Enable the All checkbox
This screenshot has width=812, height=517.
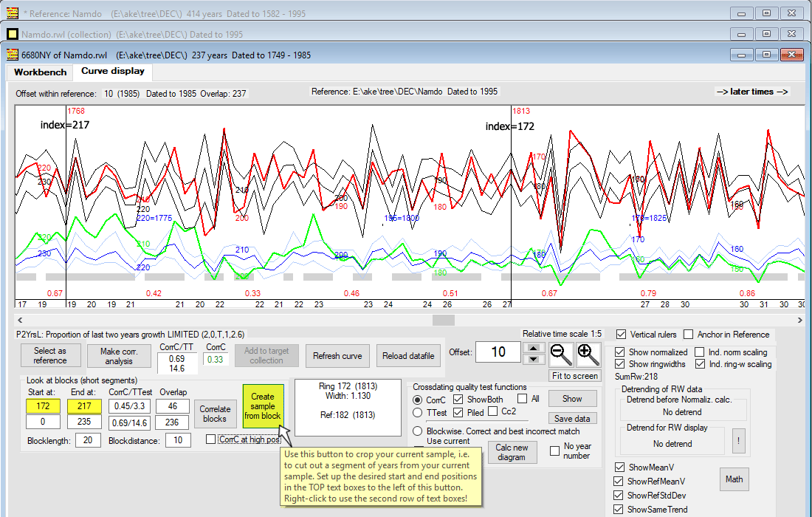(523, 399)
